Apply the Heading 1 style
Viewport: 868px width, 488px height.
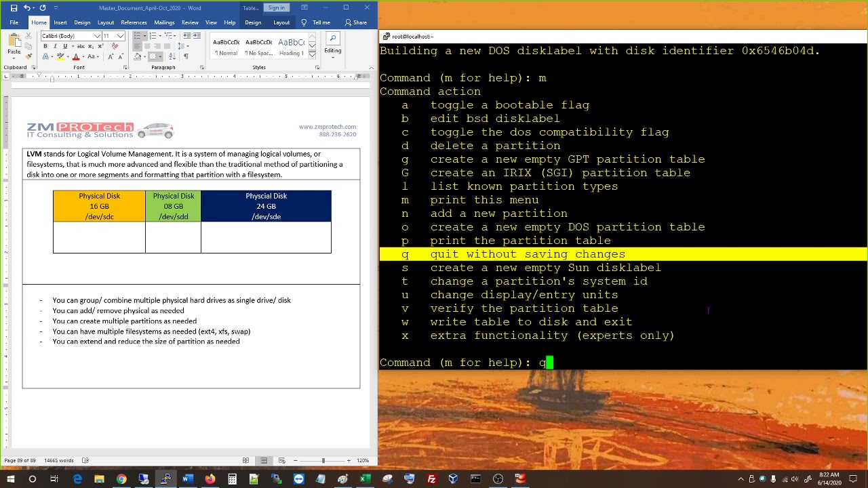[291, 46]
